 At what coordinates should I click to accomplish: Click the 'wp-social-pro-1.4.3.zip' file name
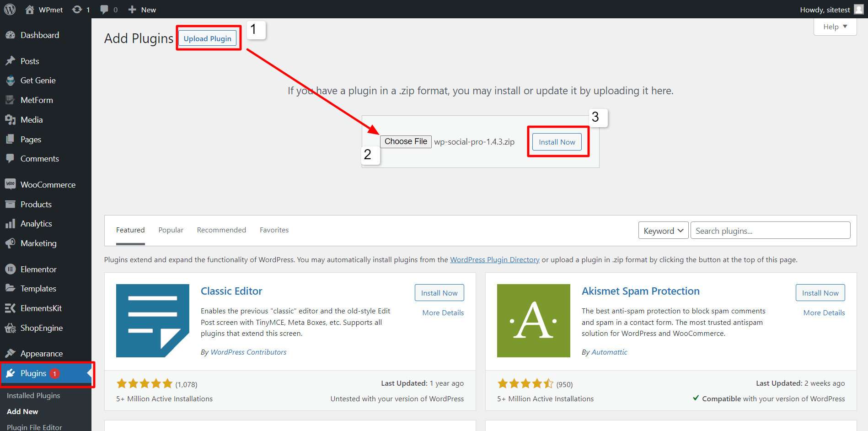tap(474, 142)
